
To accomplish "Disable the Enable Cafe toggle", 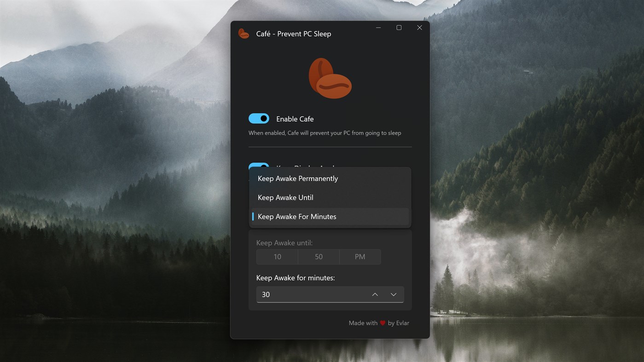I will pos(259,118).
